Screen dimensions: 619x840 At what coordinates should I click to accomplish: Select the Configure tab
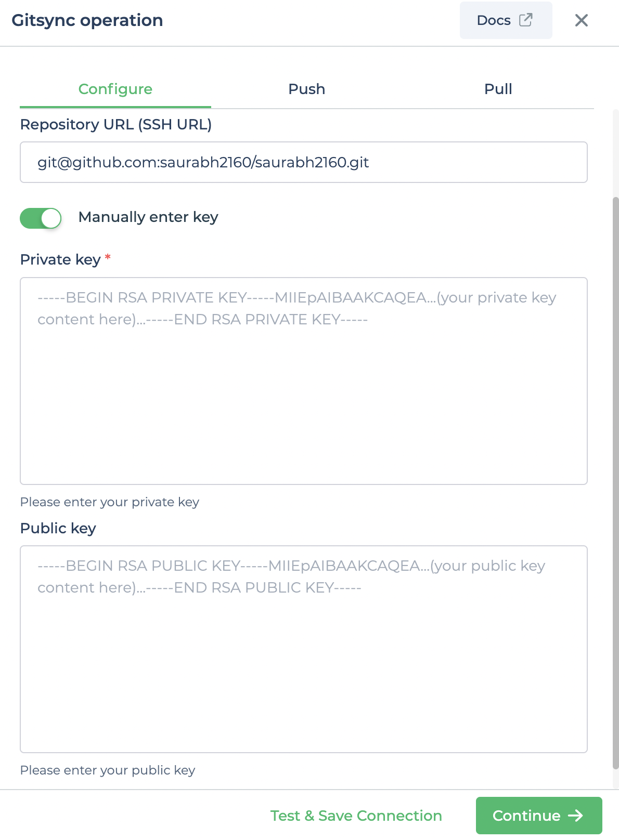pos(115,89)
